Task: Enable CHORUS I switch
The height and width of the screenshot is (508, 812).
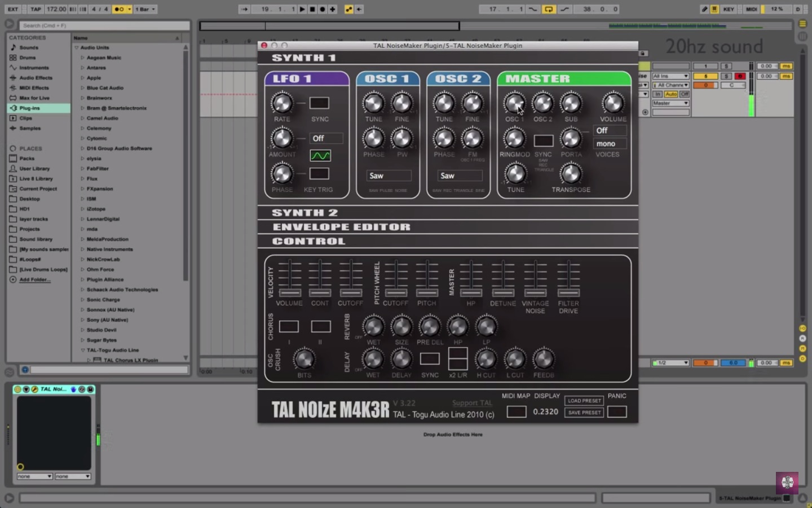Action: (289, 326)
